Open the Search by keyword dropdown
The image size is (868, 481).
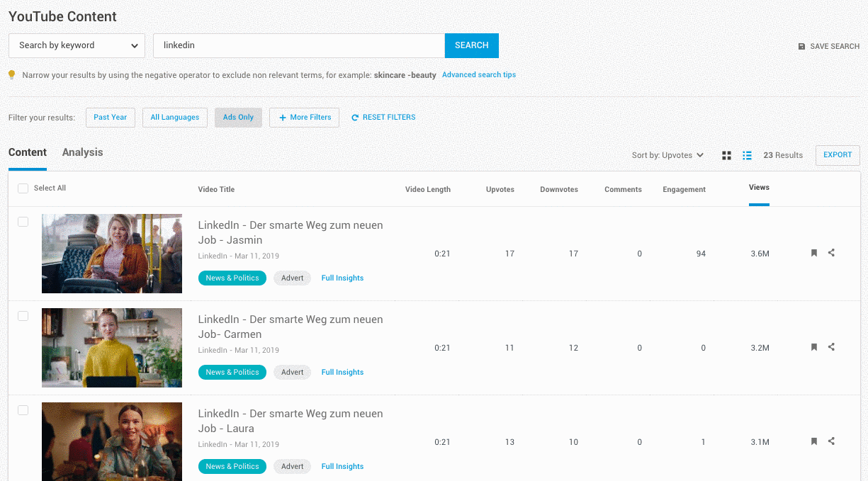click(77, 45)
